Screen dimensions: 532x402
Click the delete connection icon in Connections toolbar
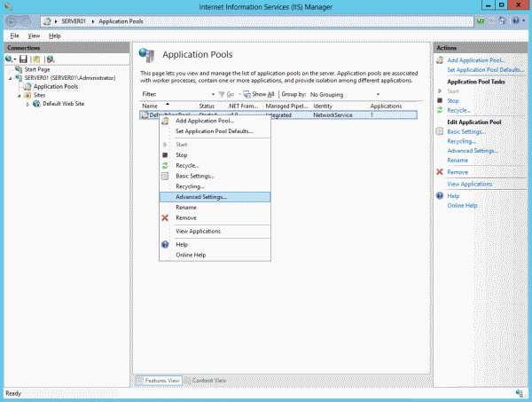(x=51, y=59)
